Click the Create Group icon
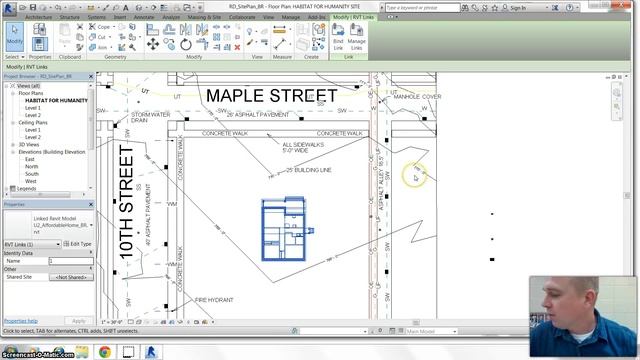The image size is (640, 360). (x=318, y=29)
